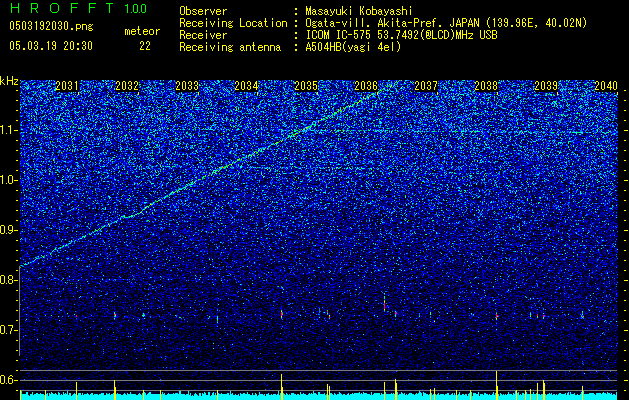629x400 pixels.
Task: Click the Observer label
Action: point(203,11)
